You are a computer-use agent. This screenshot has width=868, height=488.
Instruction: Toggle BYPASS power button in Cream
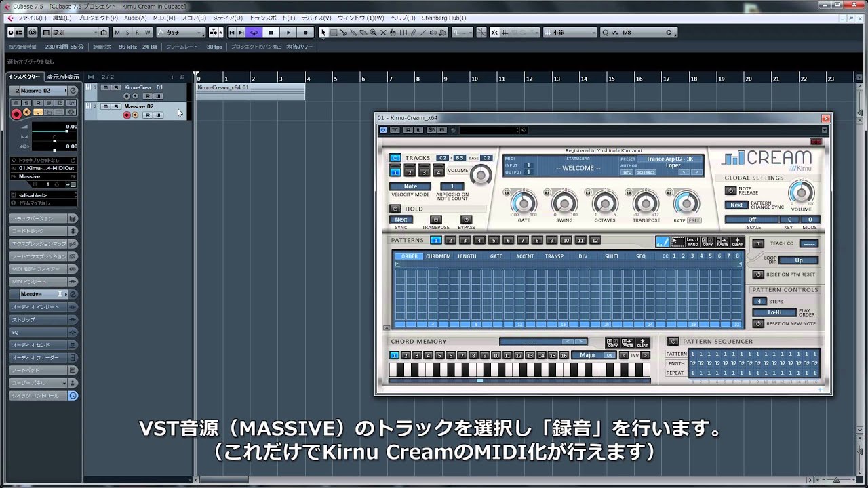click(466, 220)
